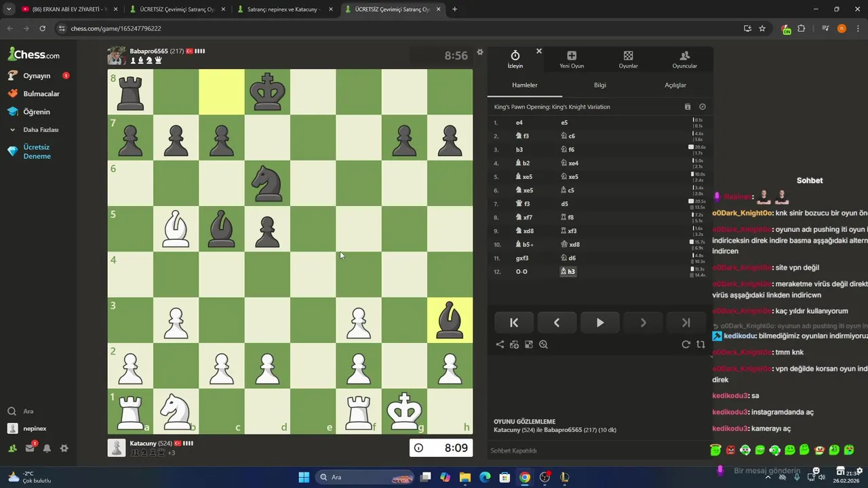Open sidebar settings gear

coord(64,448)
